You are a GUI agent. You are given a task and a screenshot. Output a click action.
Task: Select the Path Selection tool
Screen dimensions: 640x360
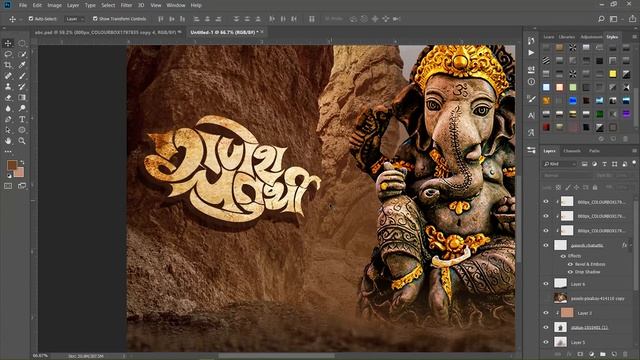[x=8, y=130]
